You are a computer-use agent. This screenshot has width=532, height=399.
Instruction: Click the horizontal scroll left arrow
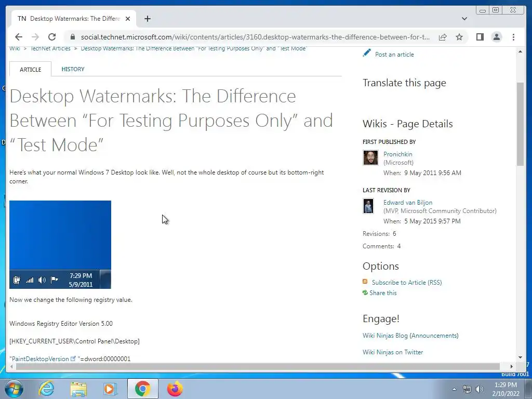[12, 366]
